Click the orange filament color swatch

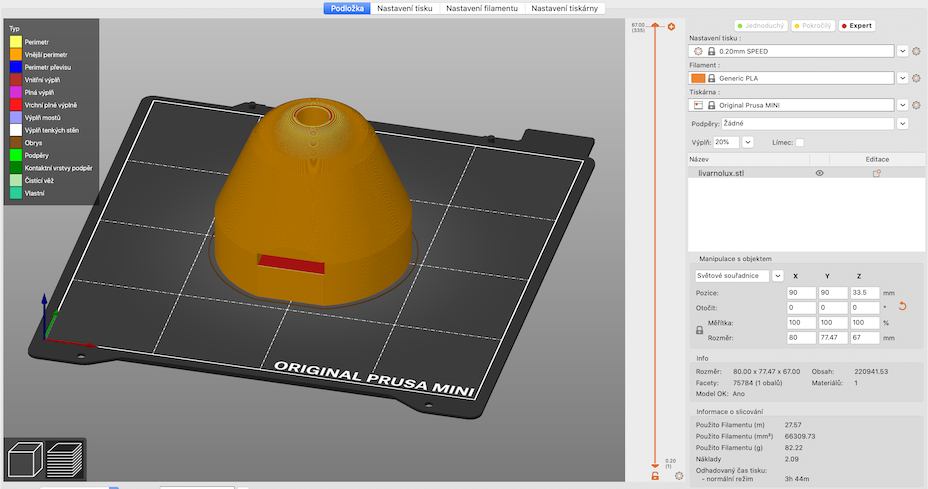coord(697,78)
